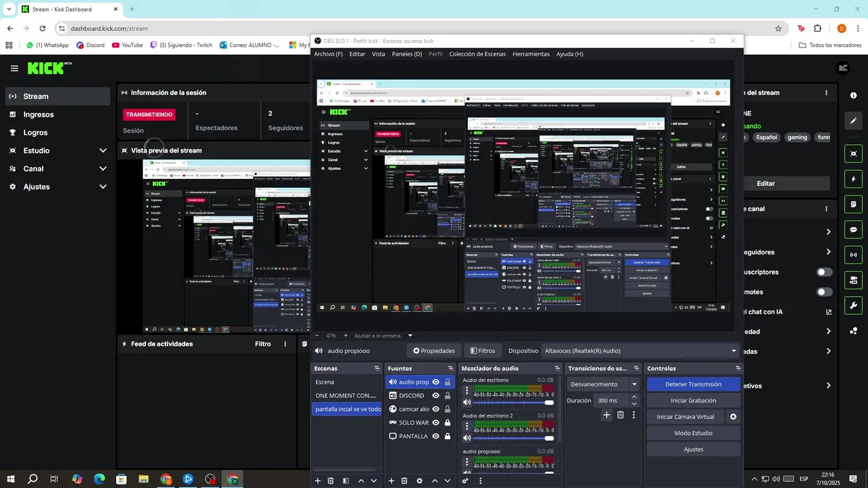Open the Kick hamburger menu
This screenshot has width=868, height=488.
14,68
